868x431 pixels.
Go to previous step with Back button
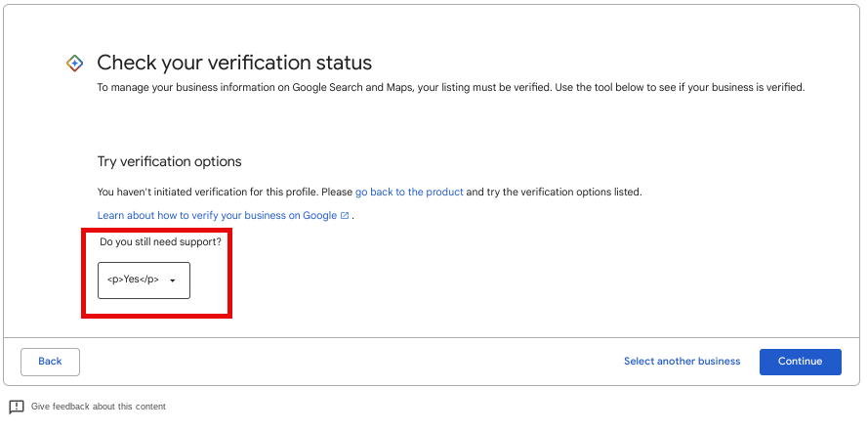51,362
